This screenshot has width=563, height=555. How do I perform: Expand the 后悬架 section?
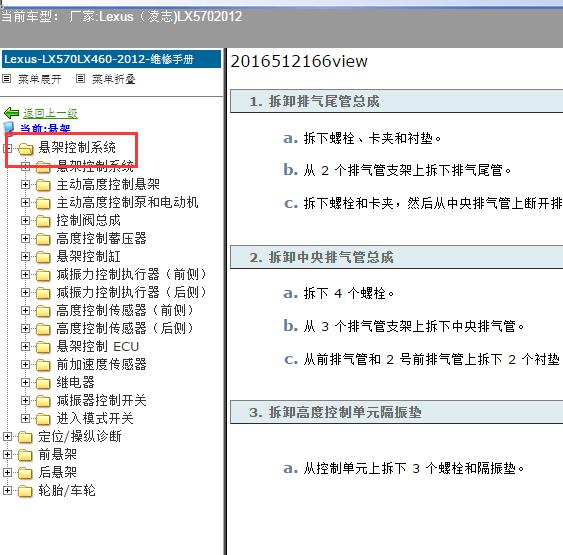[7, 472]
